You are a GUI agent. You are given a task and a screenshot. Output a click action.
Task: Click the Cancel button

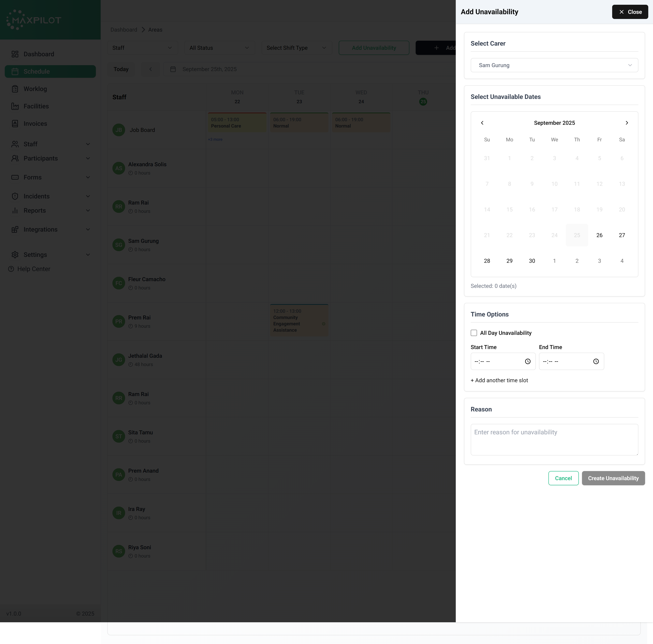[563, 478]
